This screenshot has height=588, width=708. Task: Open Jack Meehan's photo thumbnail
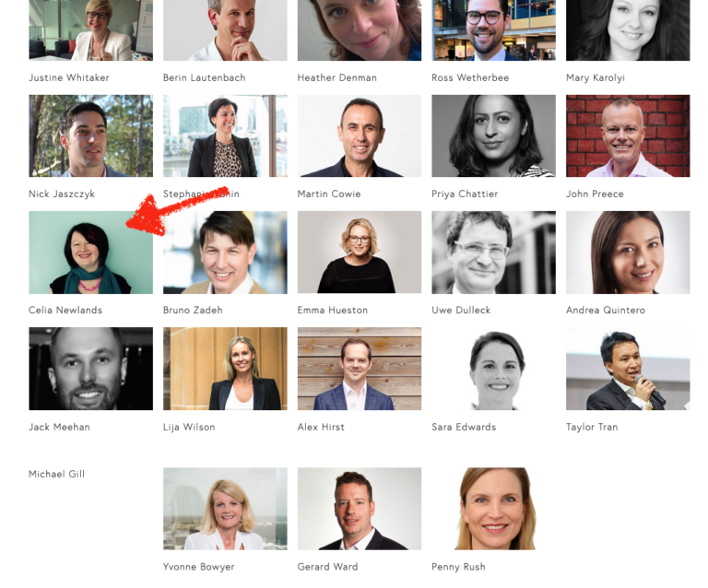pyautogui.click(x=90, y=369)
